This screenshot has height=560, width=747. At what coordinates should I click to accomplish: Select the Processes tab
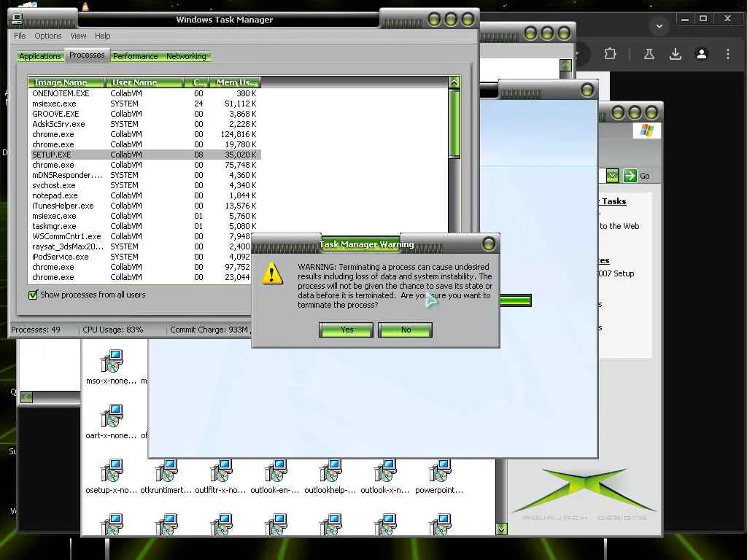[87, 55]
